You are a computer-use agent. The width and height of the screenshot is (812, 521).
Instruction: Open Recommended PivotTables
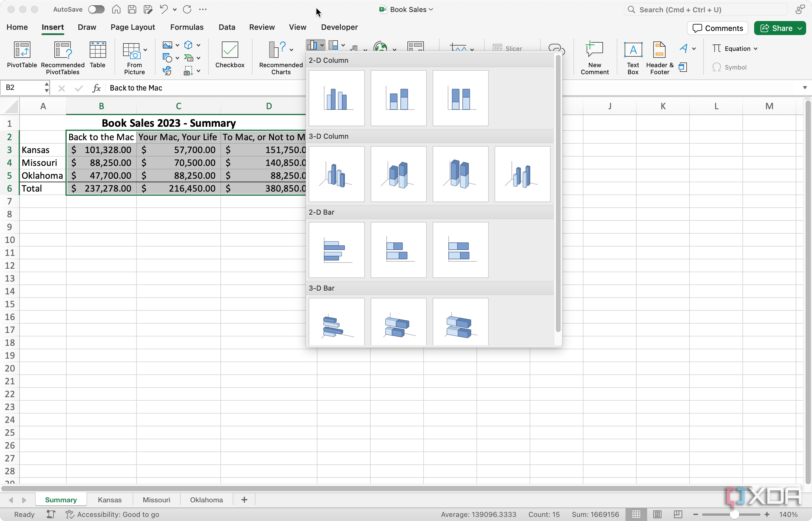(x=63, y=58)
